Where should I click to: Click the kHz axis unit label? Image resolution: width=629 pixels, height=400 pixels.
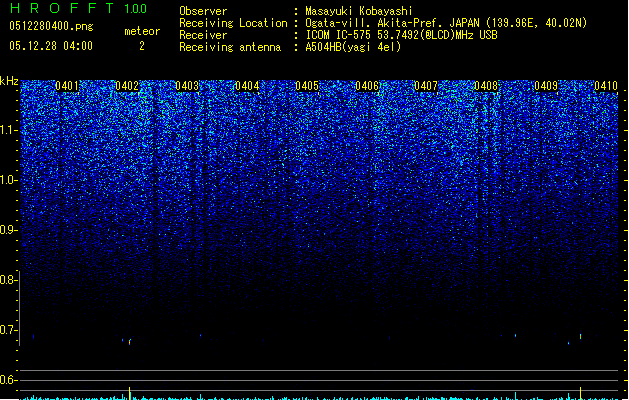point(9,81)
